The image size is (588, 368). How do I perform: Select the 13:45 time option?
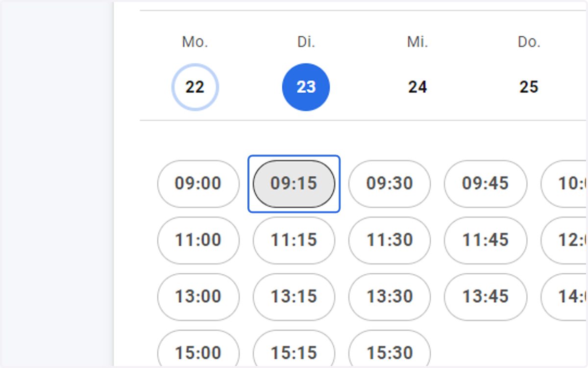point(486,297)
